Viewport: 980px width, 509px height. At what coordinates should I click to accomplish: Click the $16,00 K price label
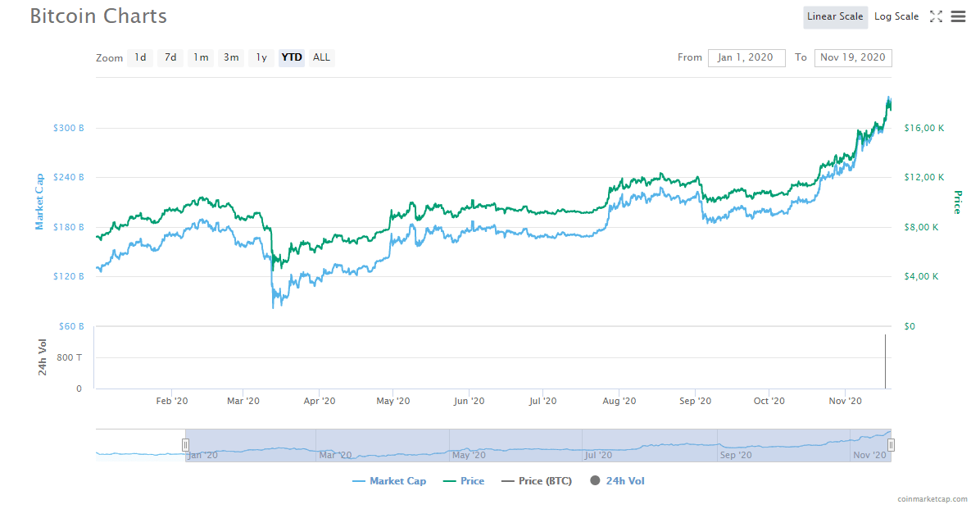[x=924, y=128]
